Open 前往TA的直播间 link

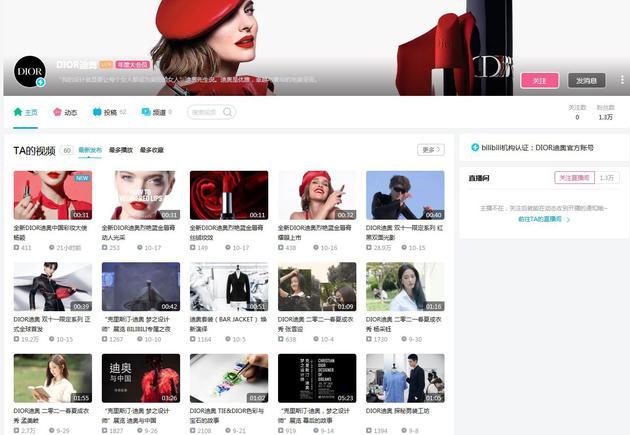[544, 219]
